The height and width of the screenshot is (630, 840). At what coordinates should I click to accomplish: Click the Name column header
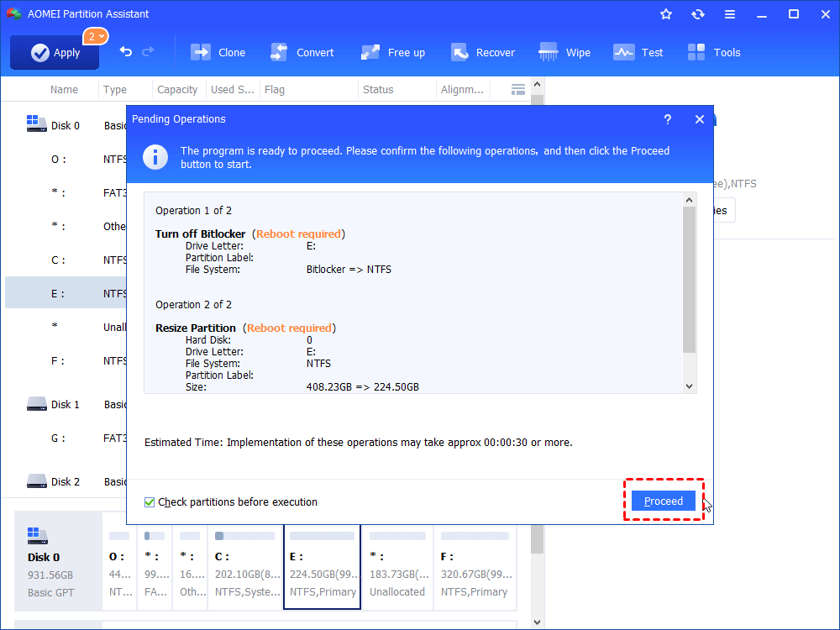pyautogui.click(x=64, y=90)
